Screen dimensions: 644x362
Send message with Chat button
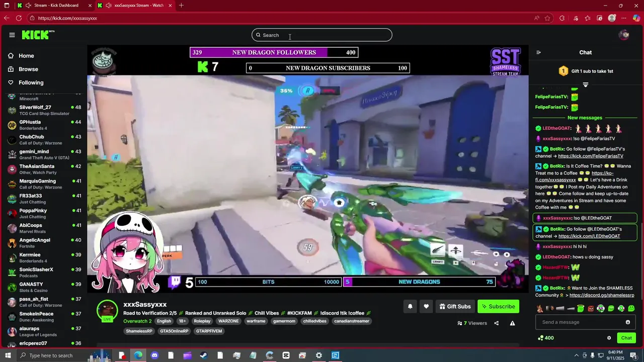click(x=626, y=338)
